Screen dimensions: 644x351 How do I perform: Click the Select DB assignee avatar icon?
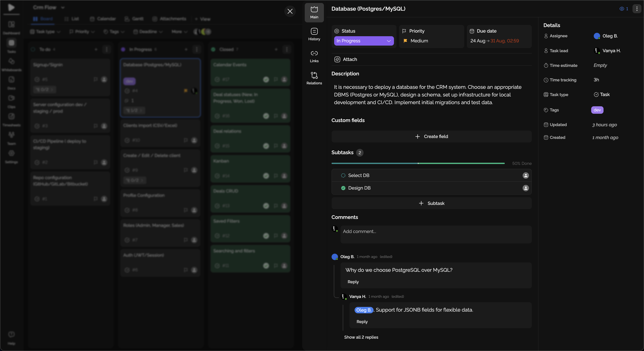pyautogui.click(x=526, y=175)
